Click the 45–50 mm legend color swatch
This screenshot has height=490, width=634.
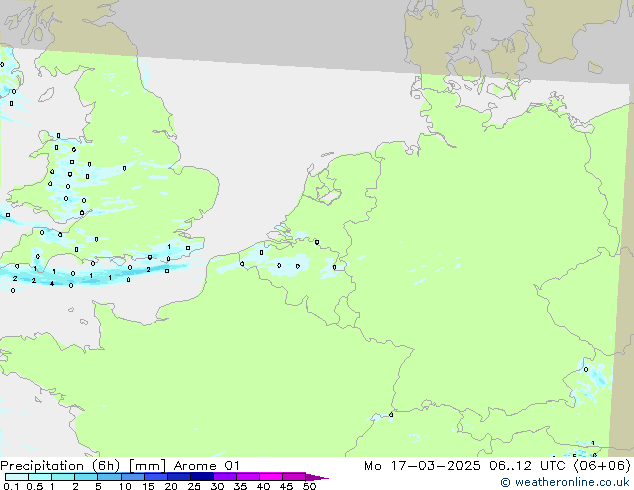[x=294, y=477]
